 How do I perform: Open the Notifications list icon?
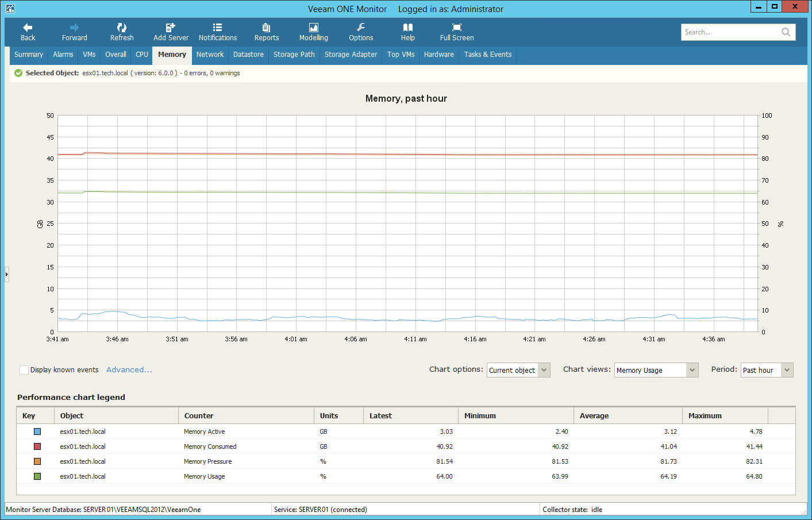(217, 27)
